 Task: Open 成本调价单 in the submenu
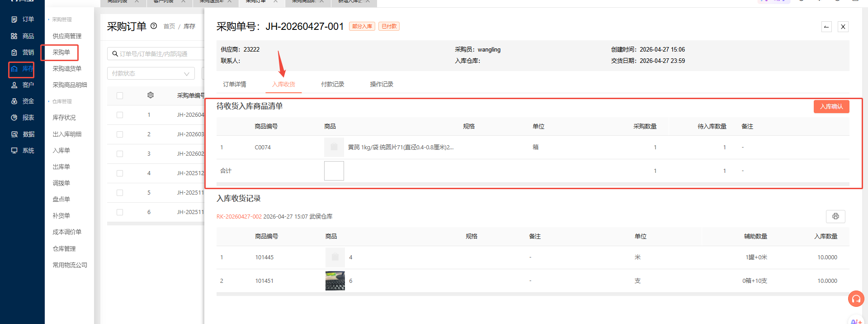coord(67,232)
